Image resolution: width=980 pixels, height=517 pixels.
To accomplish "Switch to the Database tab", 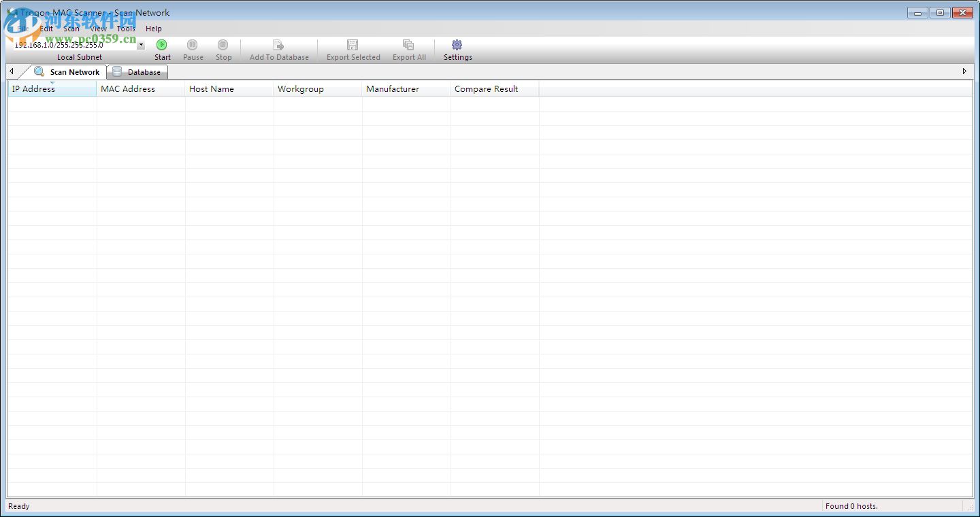I will [x=143, y=71].
